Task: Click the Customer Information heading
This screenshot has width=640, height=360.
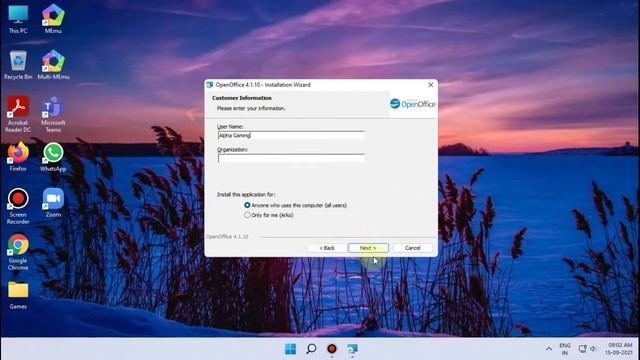Action: pos(242,98)
